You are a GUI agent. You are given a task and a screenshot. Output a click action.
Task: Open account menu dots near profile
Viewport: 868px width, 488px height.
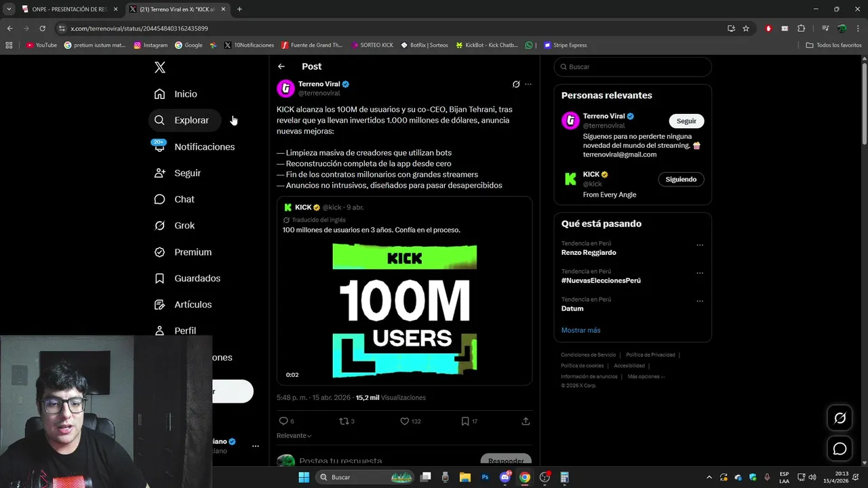[256, 446]
